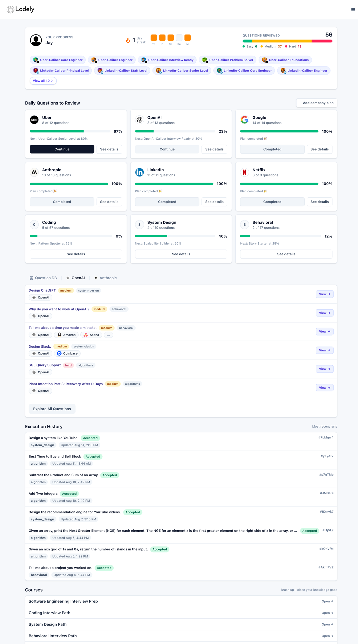This screenshot has height=644, width=358.
Task: Click the LinkedIn-Caliber Engineer badge icon
Action: pyautogui.click(x=283, y=71)
